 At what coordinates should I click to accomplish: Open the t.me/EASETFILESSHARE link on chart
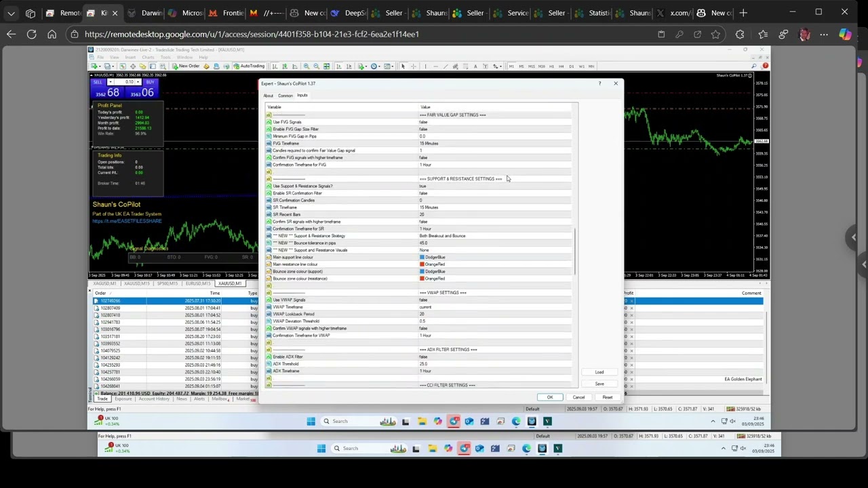click(127, 221)
